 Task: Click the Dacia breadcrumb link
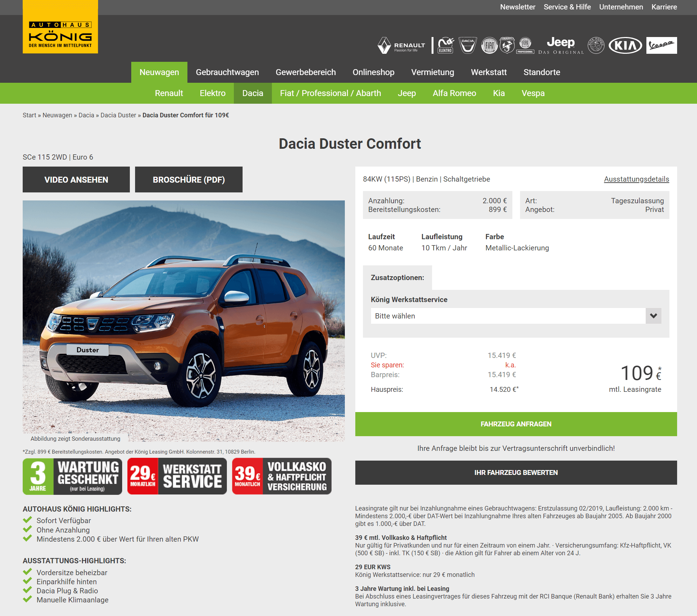(x=86, y=115)
